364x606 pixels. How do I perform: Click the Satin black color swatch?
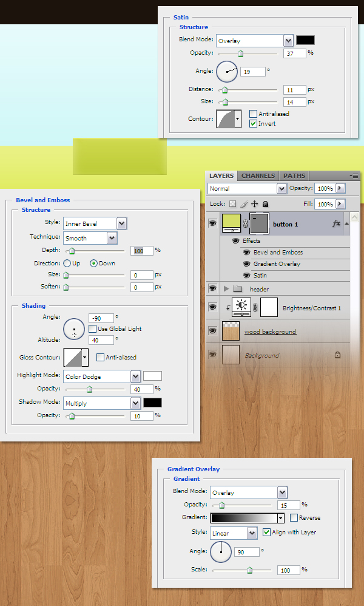305,40
